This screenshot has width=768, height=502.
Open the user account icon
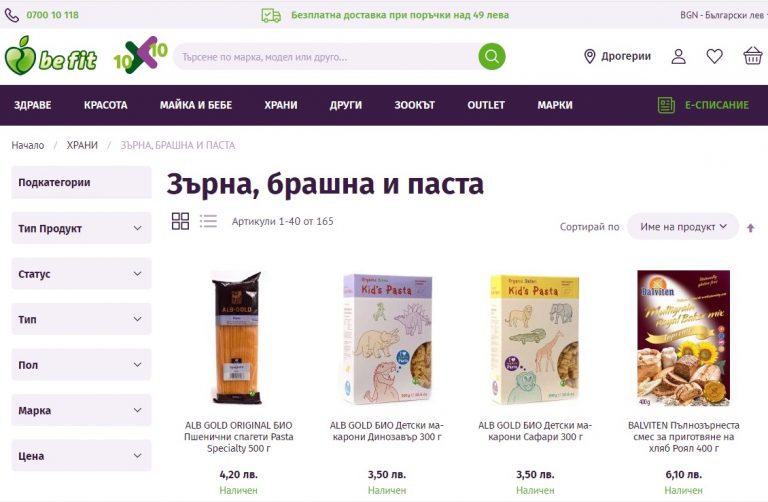[678, 56]
